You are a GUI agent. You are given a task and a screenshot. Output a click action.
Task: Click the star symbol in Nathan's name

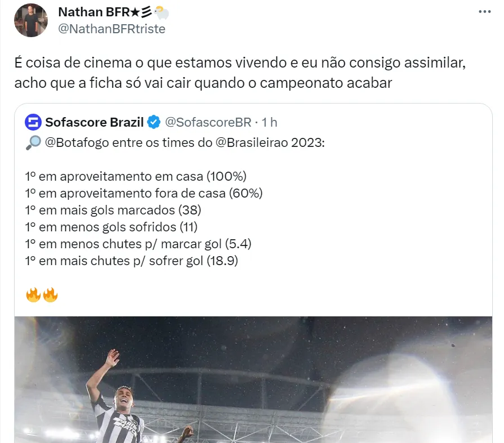[x=135, y=12]
